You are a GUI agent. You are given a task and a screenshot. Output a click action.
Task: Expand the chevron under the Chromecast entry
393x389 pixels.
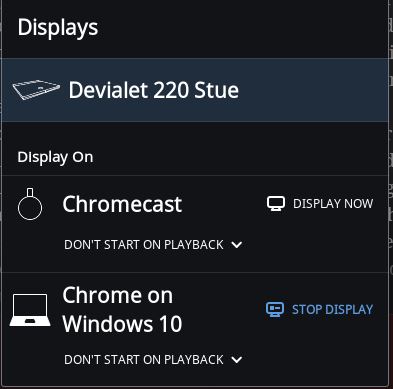tap(237, 245)
